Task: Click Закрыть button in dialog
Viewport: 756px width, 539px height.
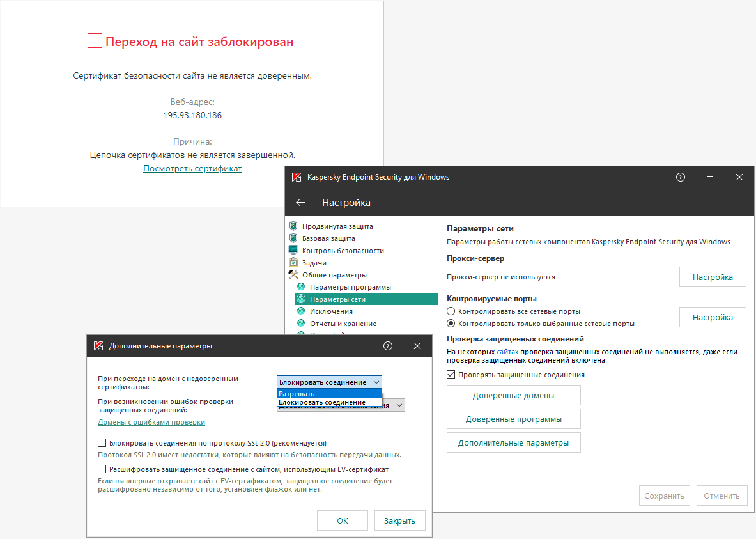Action: coord(399,520)
